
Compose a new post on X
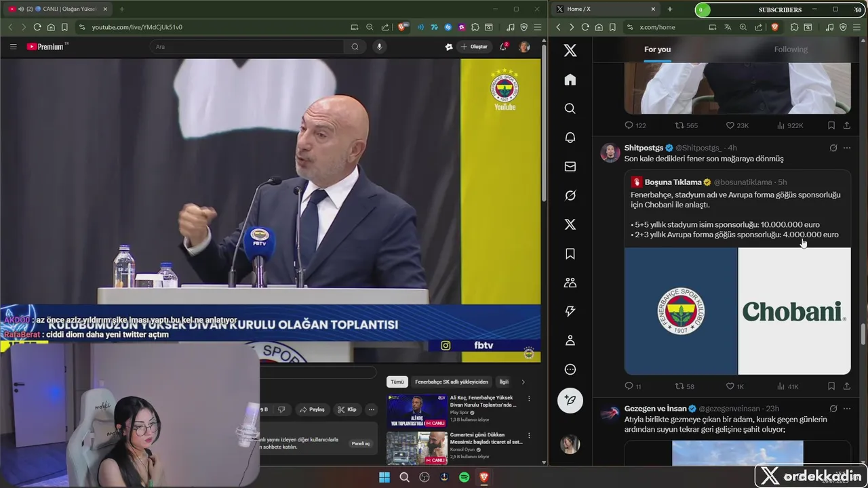pyautogui.click(x=570, y=401)
